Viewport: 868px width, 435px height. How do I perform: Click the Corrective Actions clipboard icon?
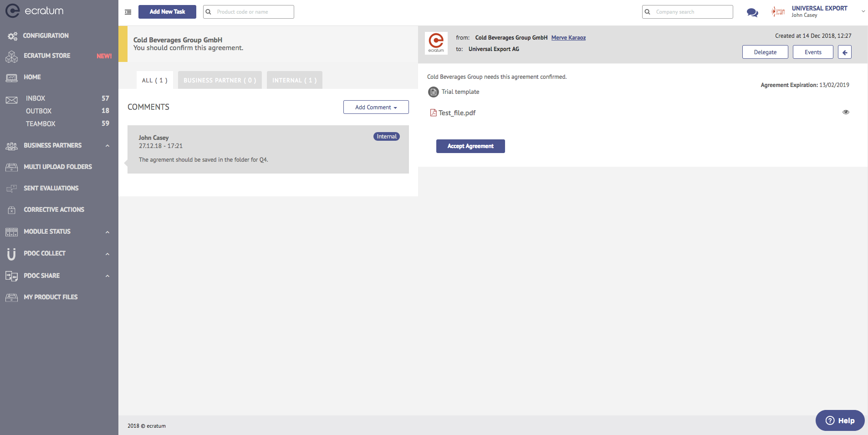pos(12,210)
